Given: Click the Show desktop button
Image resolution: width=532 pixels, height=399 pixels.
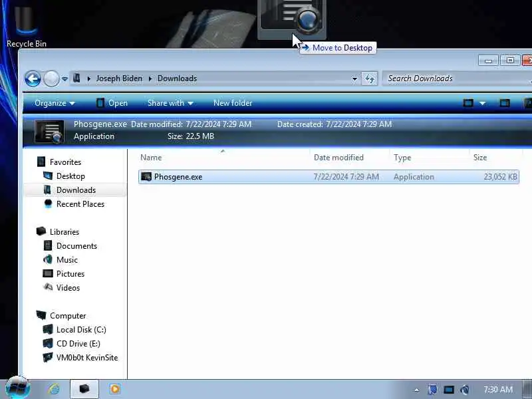Looking at the screenshot, I should click(527, 389).
